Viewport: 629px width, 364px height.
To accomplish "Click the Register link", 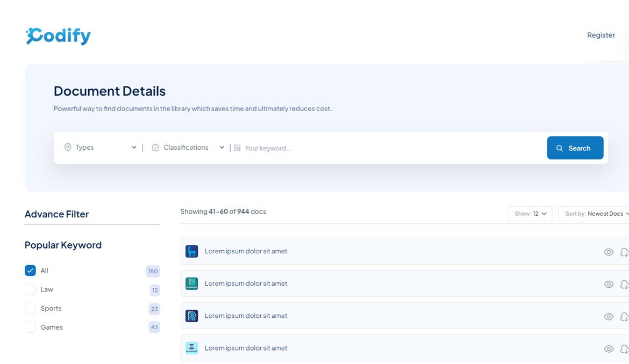I will [601, 35].
